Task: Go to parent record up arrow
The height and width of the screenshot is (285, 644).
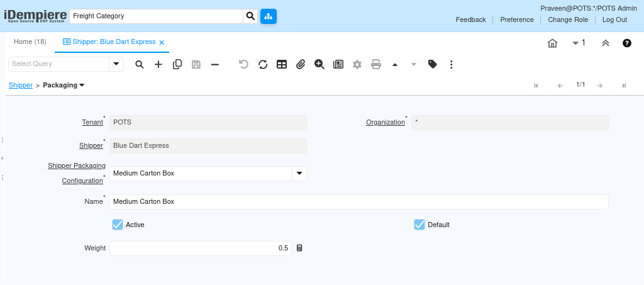Action: coord(395,64)
